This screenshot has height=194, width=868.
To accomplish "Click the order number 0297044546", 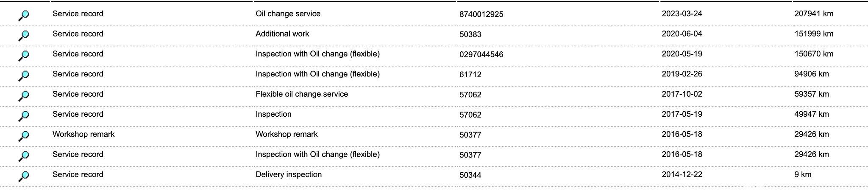I will (481, 54).
